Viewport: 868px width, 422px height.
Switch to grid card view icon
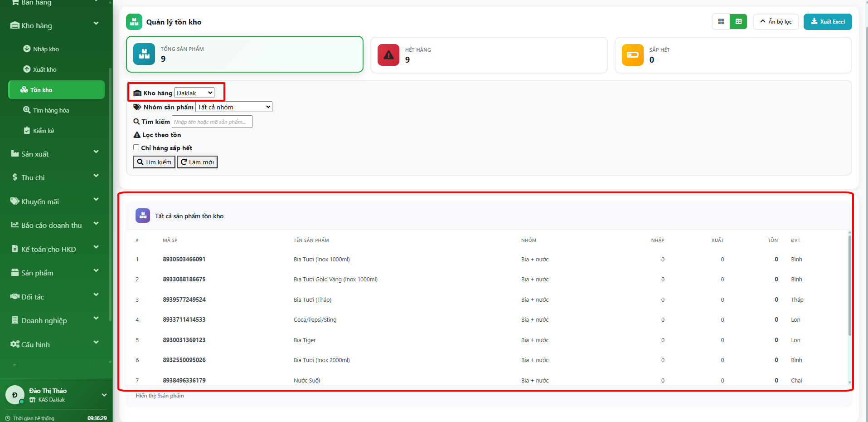pyautogui.click(x=721, y=22)
